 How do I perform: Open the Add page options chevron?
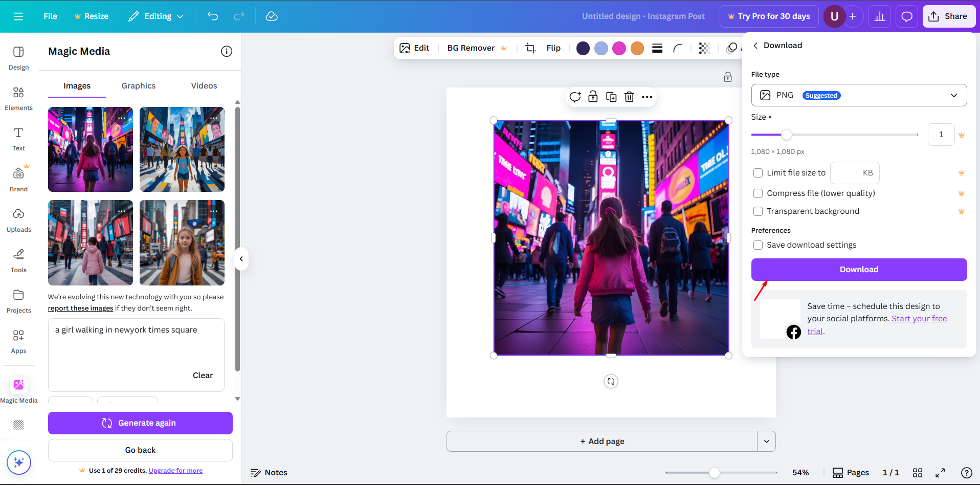766,440
